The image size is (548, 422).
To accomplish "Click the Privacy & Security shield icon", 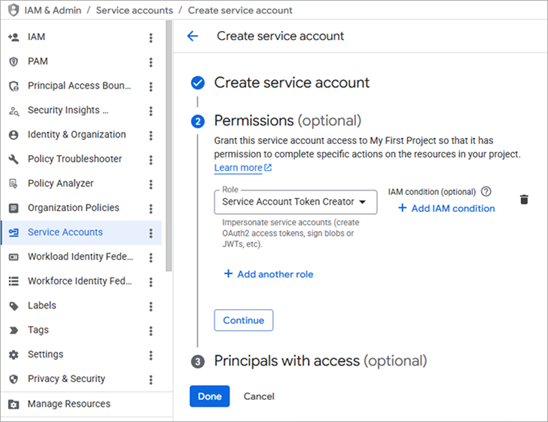I will [x=14, y=379].
